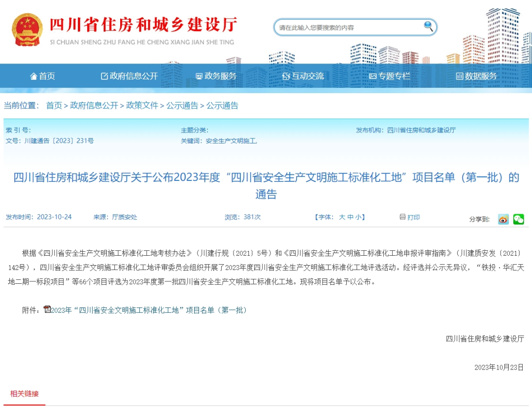Share the notice to Weibo
This screenshot has height=409, width=532.
click(x=503, y=219)
